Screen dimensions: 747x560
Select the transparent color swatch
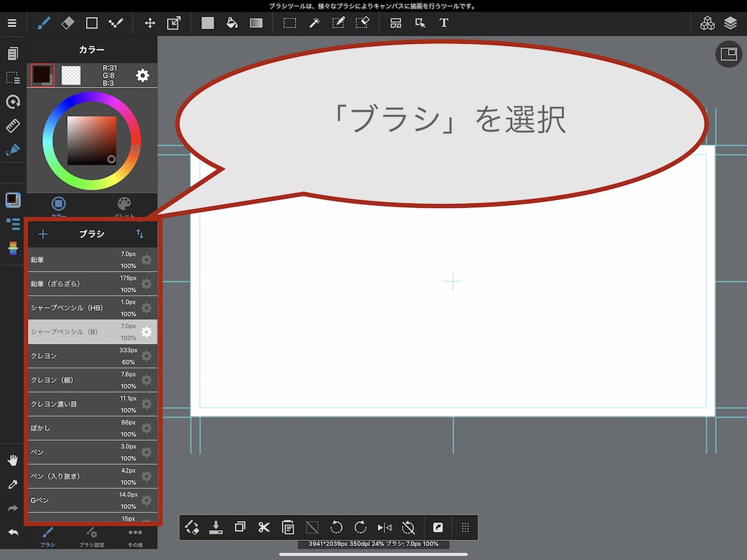click(x=71, y=75)
